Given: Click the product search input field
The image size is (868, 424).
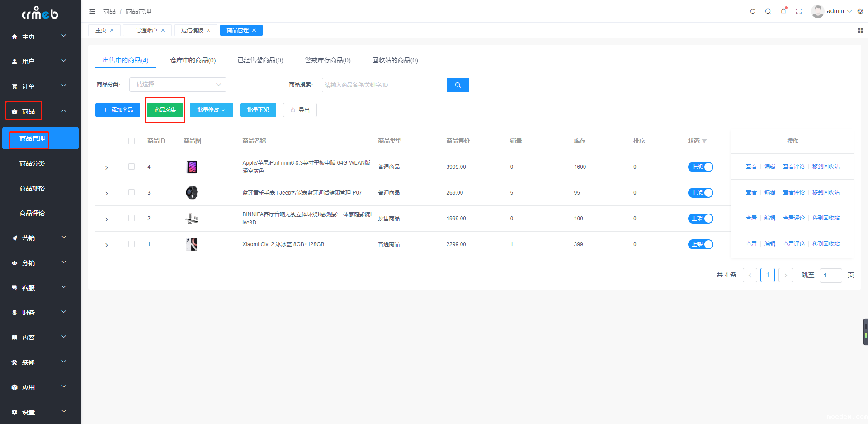Looking at the screenshot, I should pos(384,85).
